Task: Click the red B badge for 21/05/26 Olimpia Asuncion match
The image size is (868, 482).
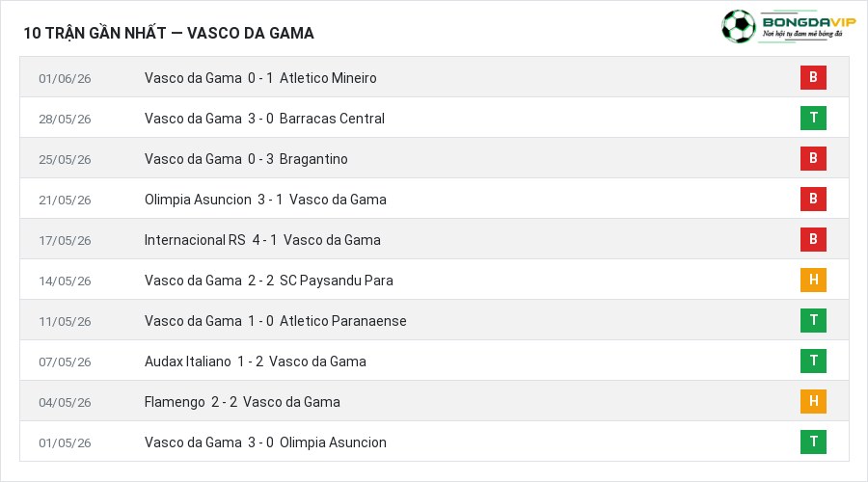Action: (x=813, y=199)
